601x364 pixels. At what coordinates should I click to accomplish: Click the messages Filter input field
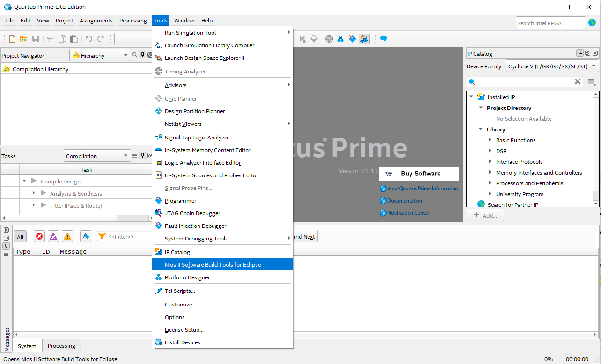(125, 237)
